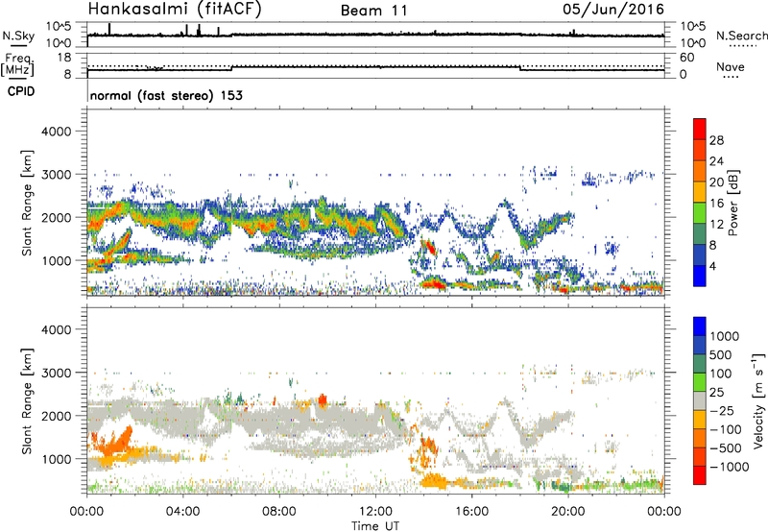Click the -1000 tick on Velocity colorbar
This screenshot has height=532, width=768.
[729, 467]
